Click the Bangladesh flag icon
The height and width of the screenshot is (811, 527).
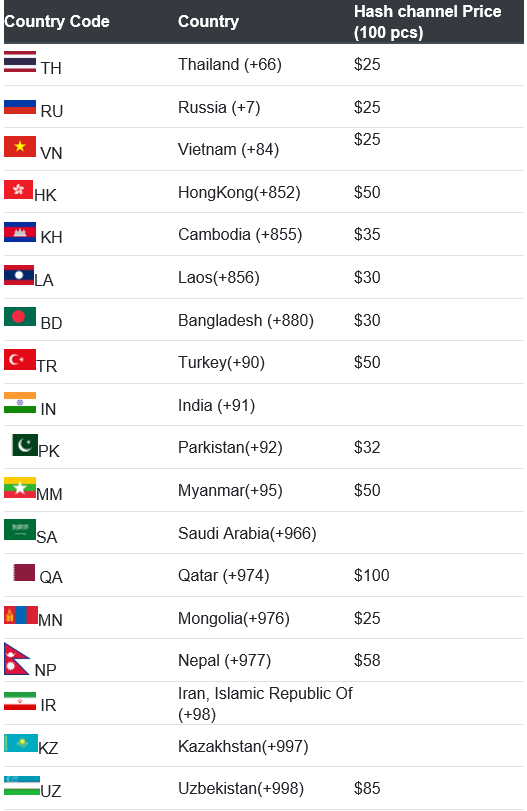pyautogui.click(x=20, y=317)
